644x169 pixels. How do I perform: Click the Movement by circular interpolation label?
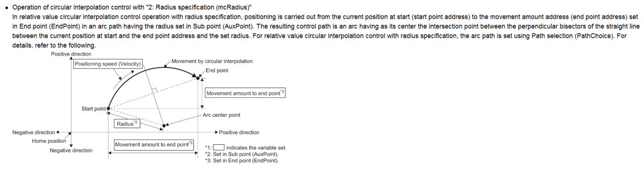212,61
